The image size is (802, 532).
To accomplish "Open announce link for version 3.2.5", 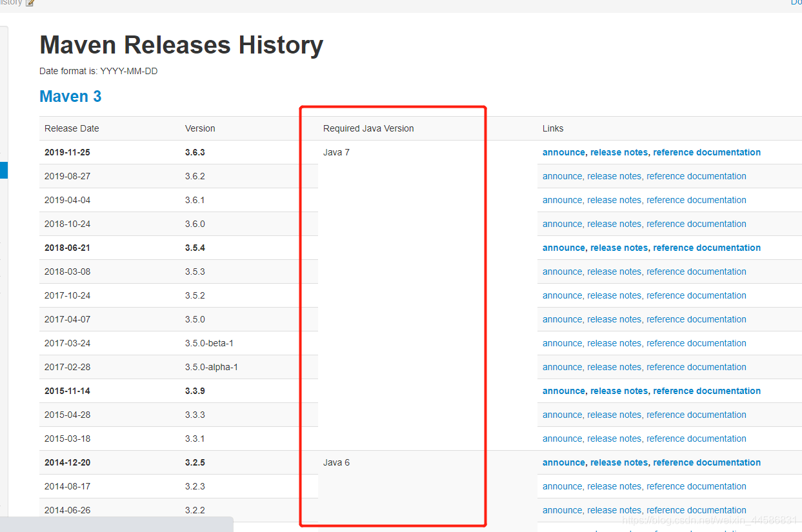I will 563,463.
